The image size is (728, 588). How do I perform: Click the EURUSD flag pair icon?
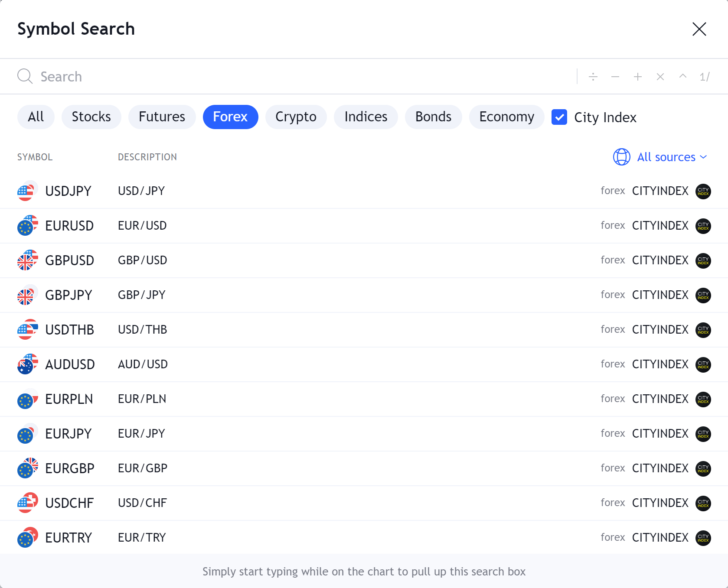click(x=27, y=225)
